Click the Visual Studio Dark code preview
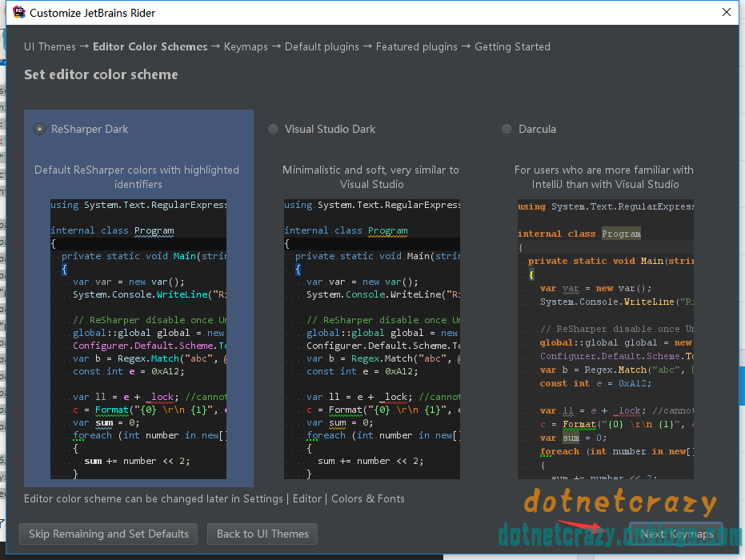This screenshot has height=560, width=745. click(372, 339)
